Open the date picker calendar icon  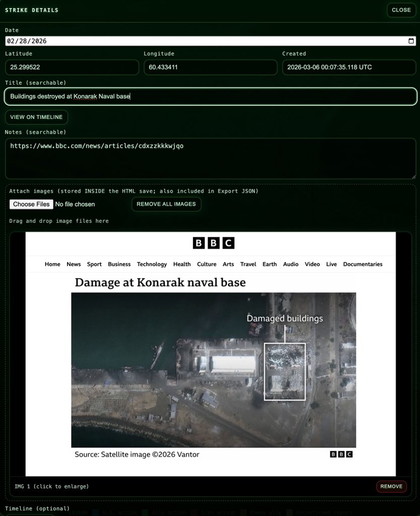(411, 41)
